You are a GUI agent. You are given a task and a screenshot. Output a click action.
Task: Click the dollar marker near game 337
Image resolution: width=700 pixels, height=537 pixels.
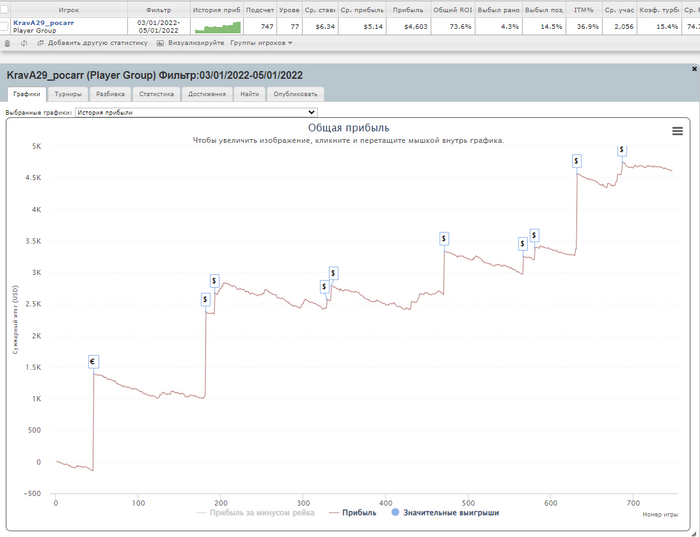coord(333,273)
